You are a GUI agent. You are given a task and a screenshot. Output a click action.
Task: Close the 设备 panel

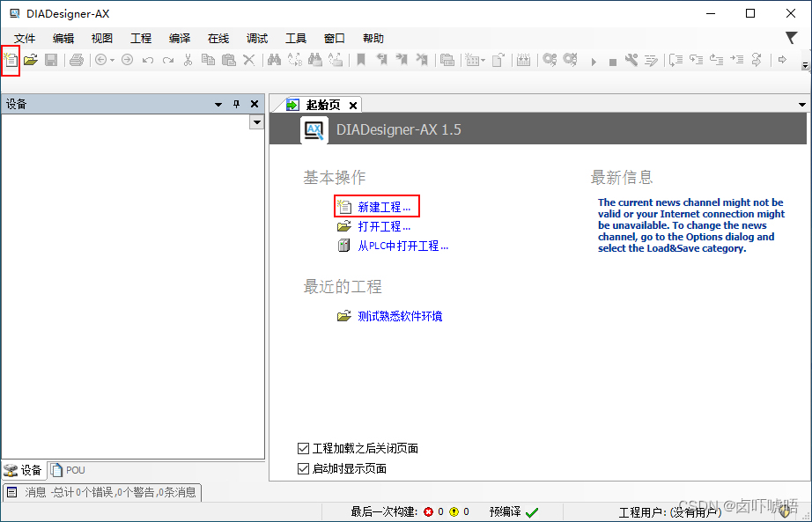(x=255, y=104)
